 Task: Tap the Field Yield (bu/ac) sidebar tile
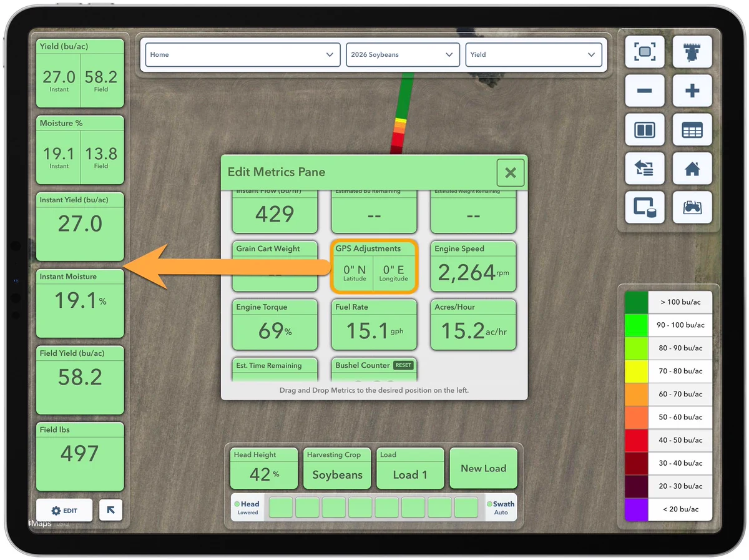80,380
